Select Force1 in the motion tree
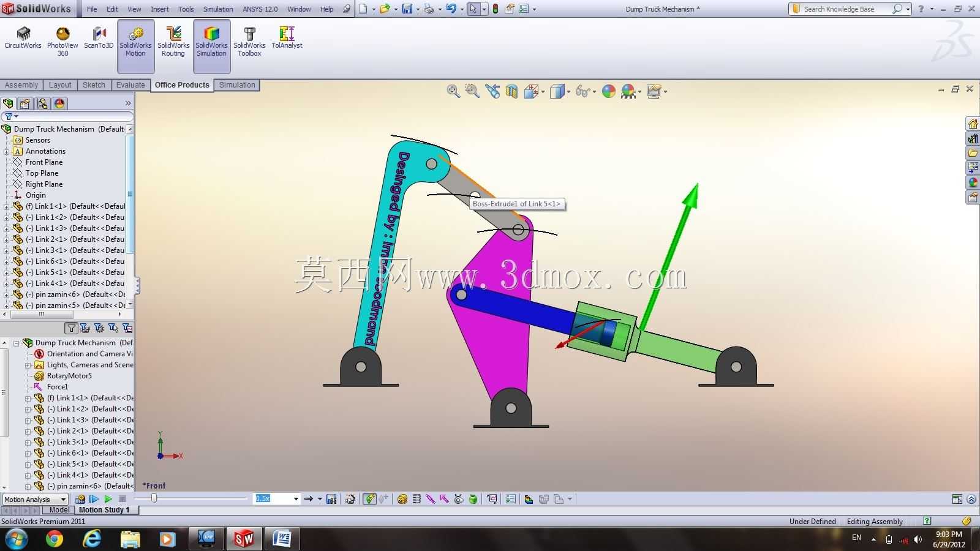Screen dimensions: 980x551 coord(58,387)
